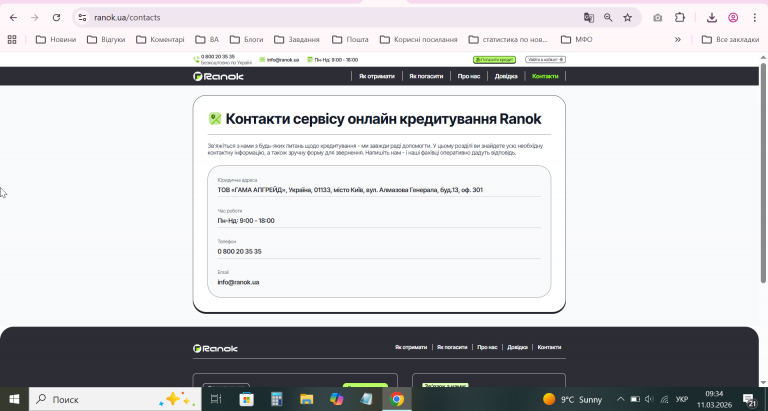Open the Блоги bookmarks folder
The image size is (768, 411).
[x=246, y=39]
